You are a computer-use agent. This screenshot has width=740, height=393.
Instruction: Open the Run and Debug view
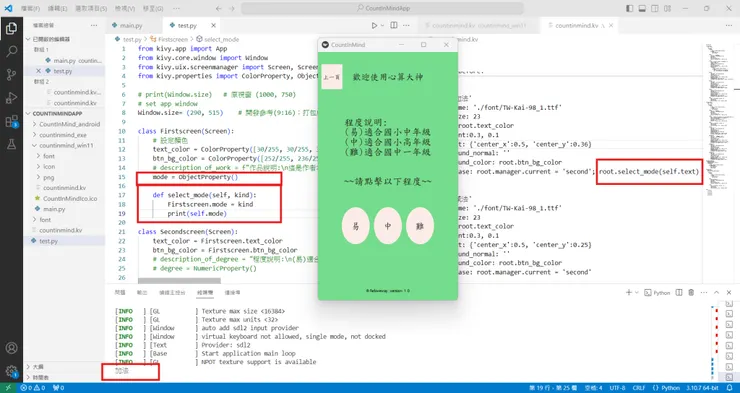point(11,98)
